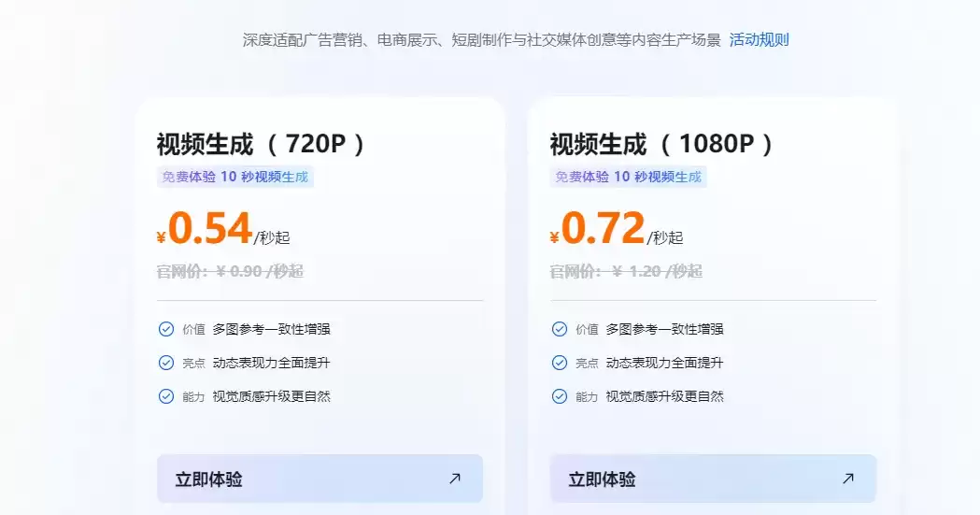Select the 视频生成（1080P）title
The height and width of the screenshot is (515, 980).
click(661, 144)
